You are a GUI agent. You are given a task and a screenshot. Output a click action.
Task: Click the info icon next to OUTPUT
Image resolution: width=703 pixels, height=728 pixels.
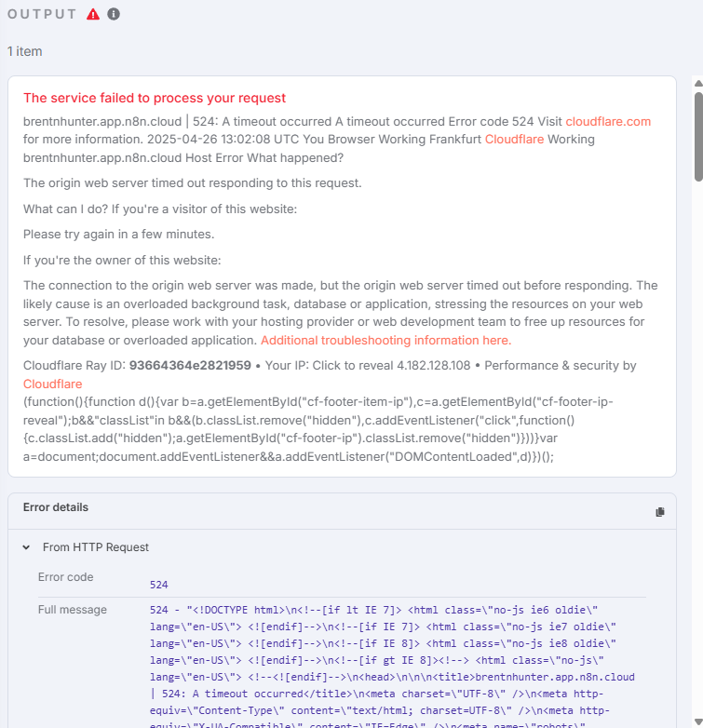point(114,14)
